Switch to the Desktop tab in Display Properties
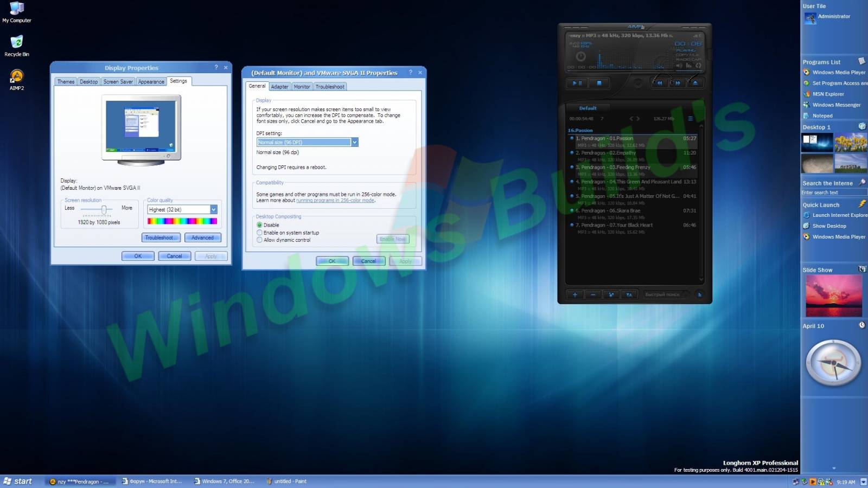Viewport: 868px width, 488px height. [x=88, y=82]
